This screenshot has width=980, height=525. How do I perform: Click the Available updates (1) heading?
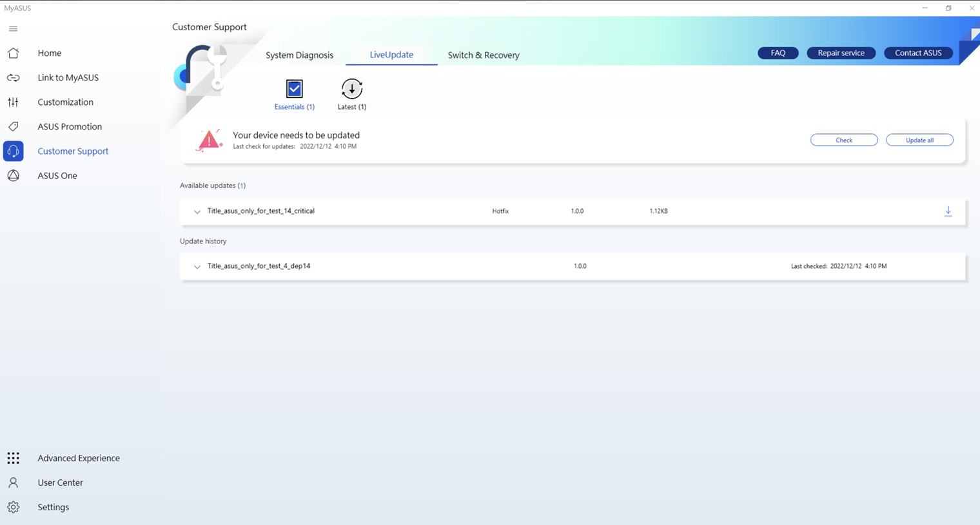(x=213, y=186)
